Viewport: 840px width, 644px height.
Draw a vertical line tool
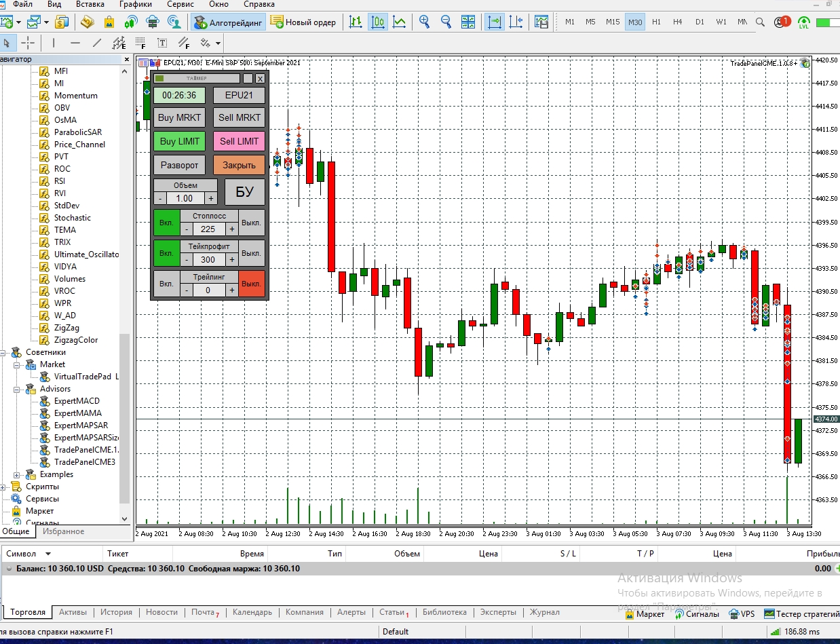pyautogui.click(x=54, y=43)
